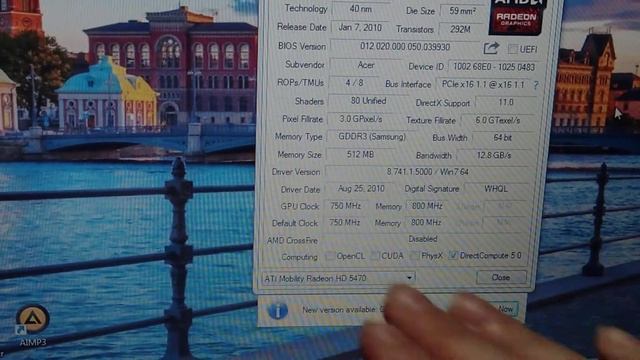Image resolution: width=640 pixels, height=360 pixels.
Task: Click the Bus Interface value PCIe x16 1.1
Action: coord(483,84)
